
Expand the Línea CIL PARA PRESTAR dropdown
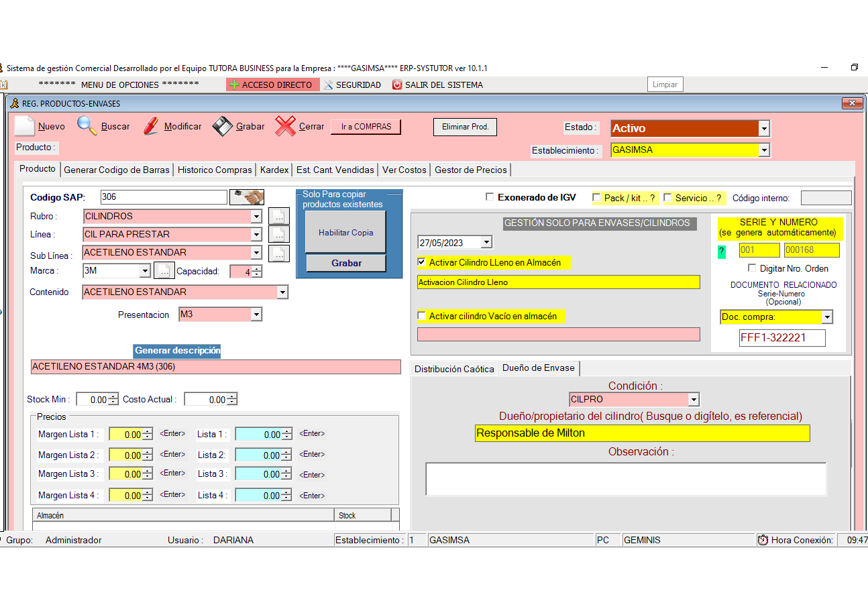tap(256, 235)
